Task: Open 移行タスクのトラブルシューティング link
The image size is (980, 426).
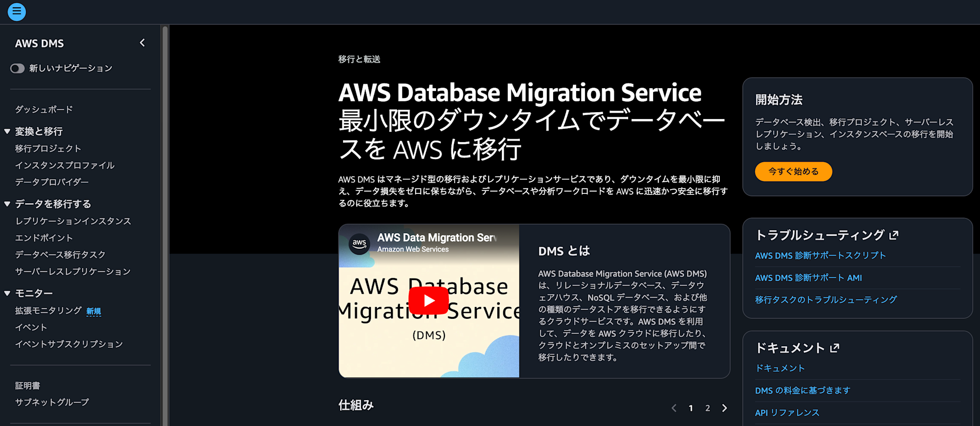Action: [826, 300]
